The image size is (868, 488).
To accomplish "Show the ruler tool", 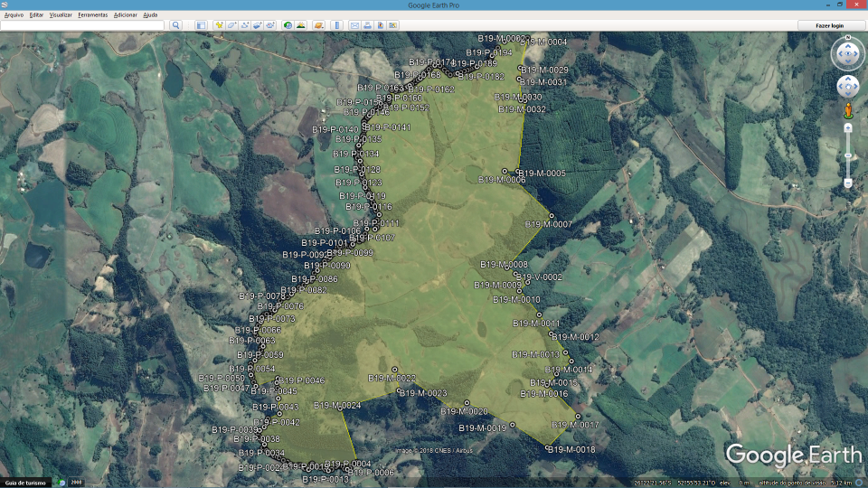I will (336, 25).
